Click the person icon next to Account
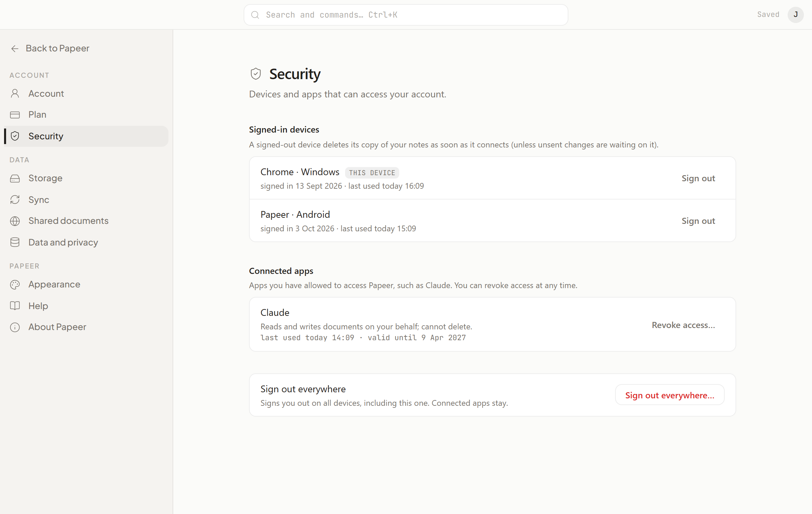This screenshot has width=812, height=514. pos(15,94)
